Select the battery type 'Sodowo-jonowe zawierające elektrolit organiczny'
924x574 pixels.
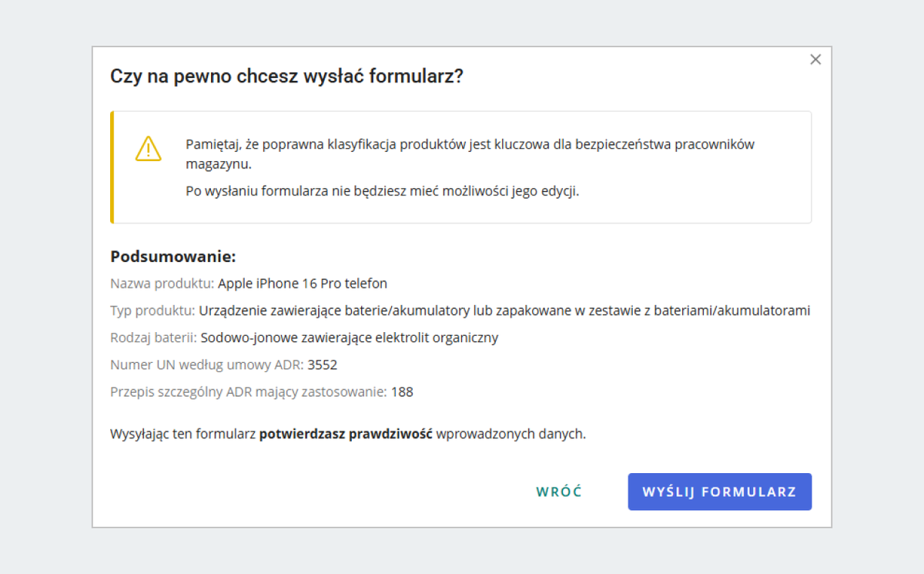coord(349,337)
